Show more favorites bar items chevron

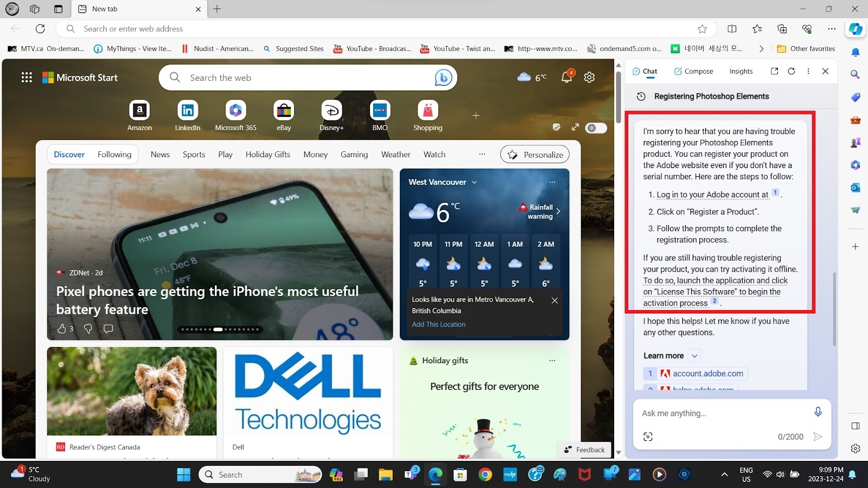(761, 49)
